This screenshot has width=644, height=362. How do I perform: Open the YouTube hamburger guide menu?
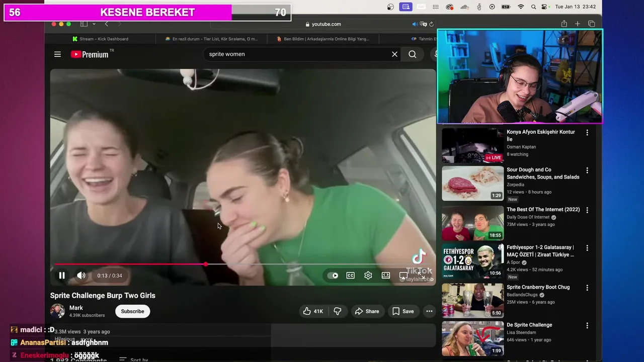pyautogui.click(x=57, y=54)
